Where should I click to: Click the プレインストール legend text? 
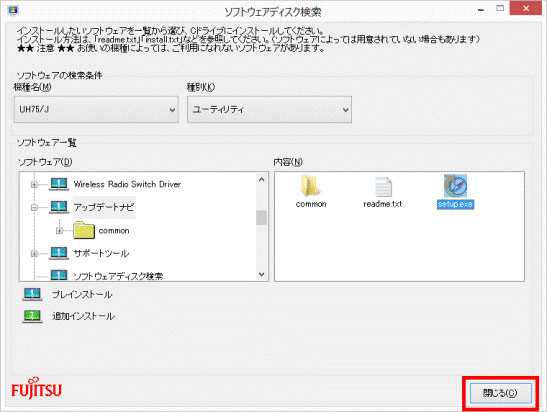[x=82, y=294]
